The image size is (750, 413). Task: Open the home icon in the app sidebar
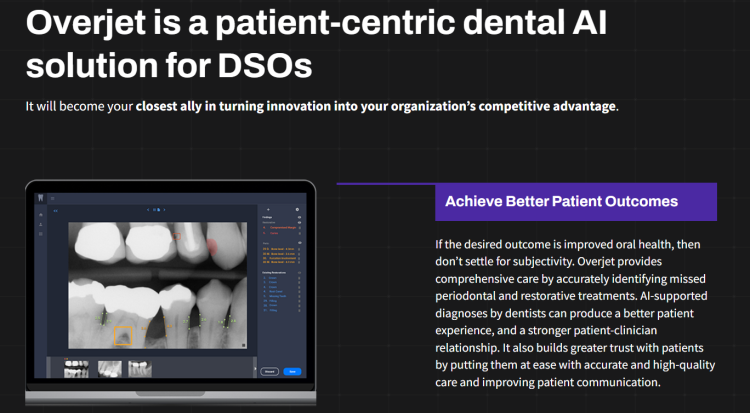tap(41, 215)
